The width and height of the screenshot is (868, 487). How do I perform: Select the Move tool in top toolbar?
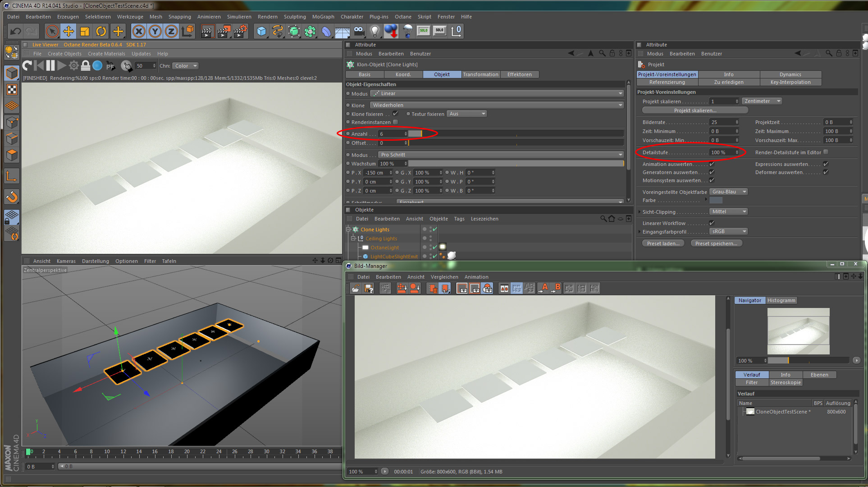[x=69, y=31]
